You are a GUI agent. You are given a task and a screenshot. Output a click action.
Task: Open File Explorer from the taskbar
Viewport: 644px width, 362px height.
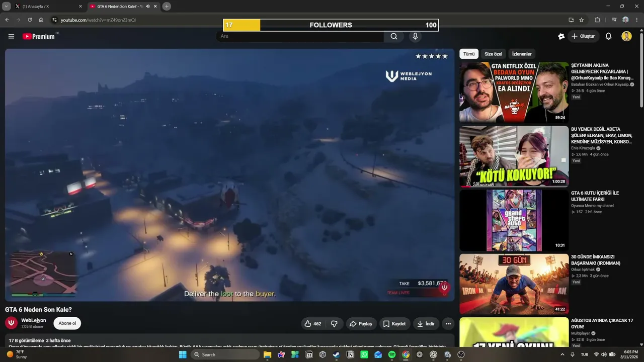point(267,354)
